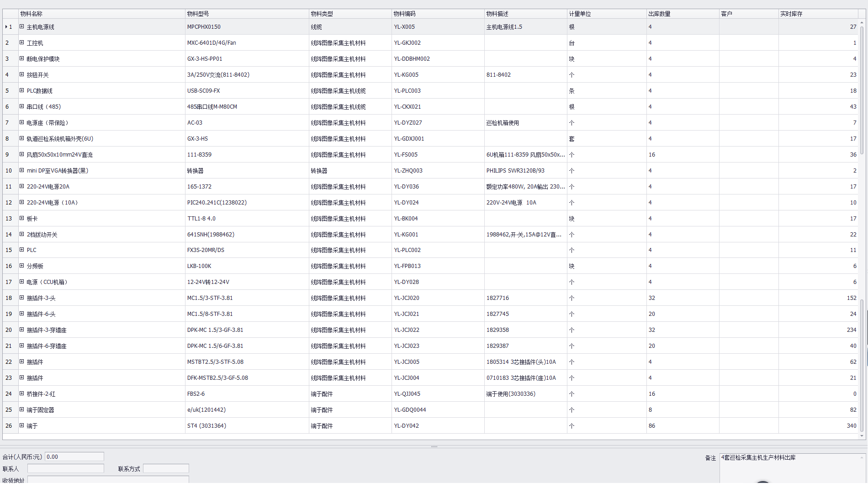Screen dimensions: 868x493
Task: Select the YL-DY042 material code cell
Action: click(438, 426)
